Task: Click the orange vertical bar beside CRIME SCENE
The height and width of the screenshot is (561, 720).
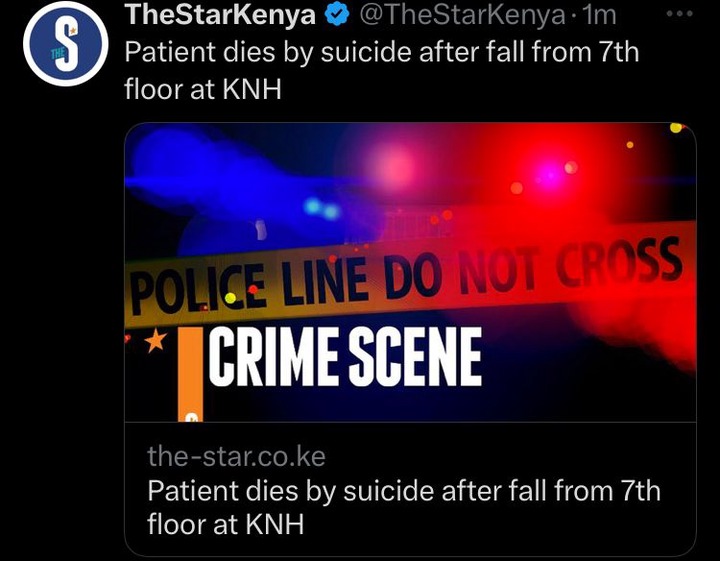Action: pyautogui.click(x=190, y=374)
